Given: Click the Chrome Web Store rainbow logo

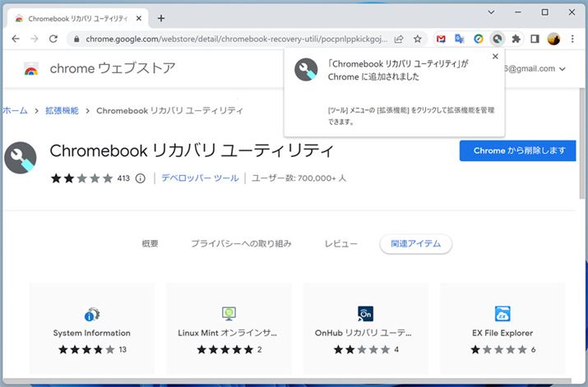Looking at the screenshot, I should 31,69.
